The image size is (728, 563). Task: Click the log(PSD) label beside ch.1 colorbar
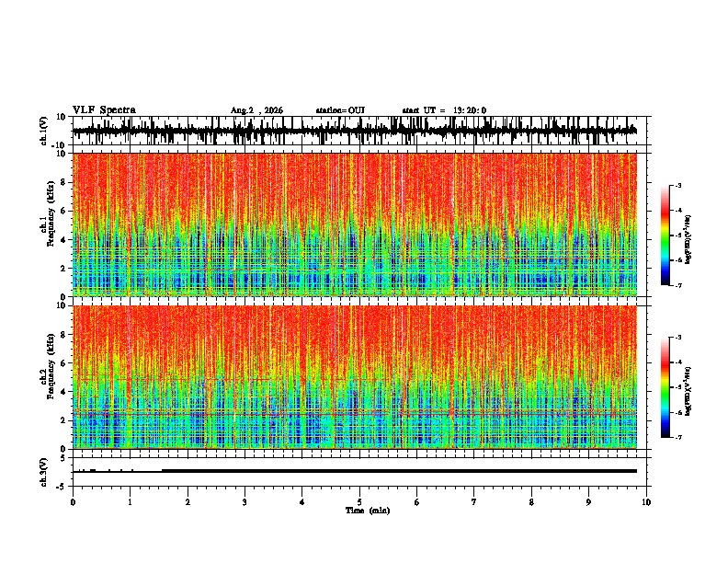pyautogui.click(x=688, y=239)
